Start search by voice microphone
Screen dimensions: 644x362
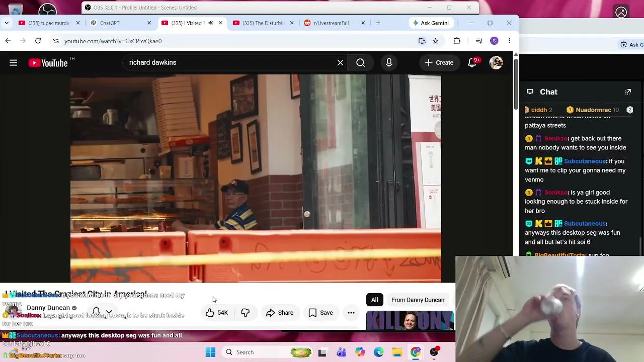point(389,63)
